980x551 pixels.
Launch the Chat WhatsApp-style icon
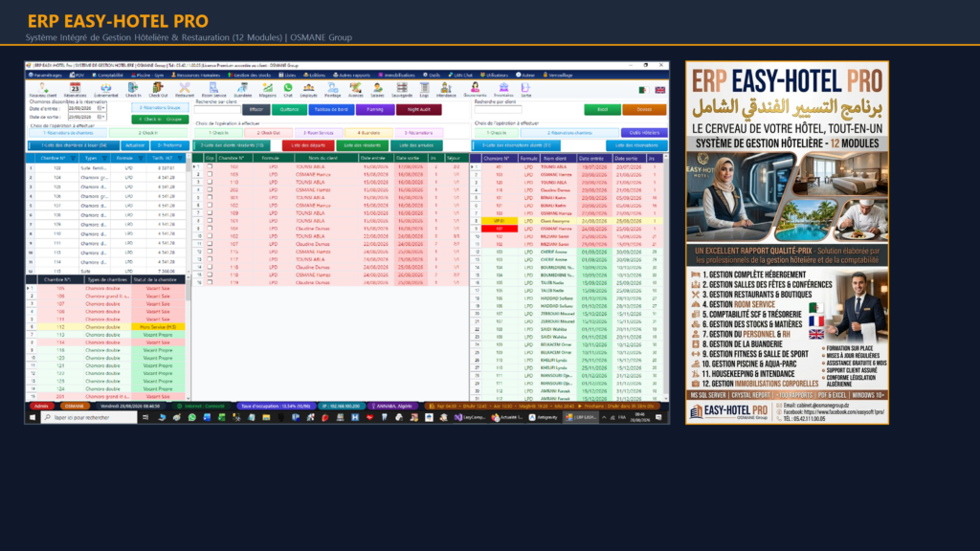(287, 89)
